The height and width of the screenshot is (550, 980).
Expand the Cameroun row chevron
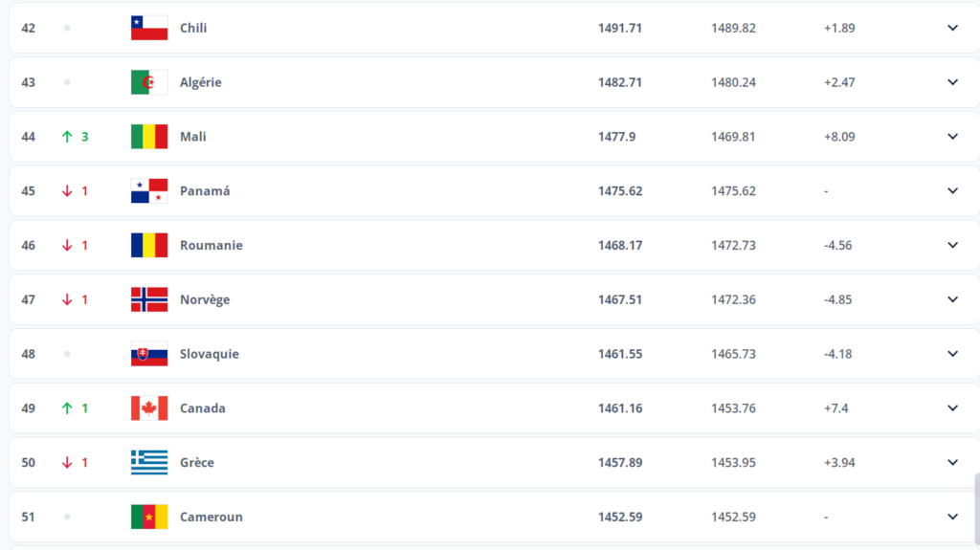(x=952, y=517)
